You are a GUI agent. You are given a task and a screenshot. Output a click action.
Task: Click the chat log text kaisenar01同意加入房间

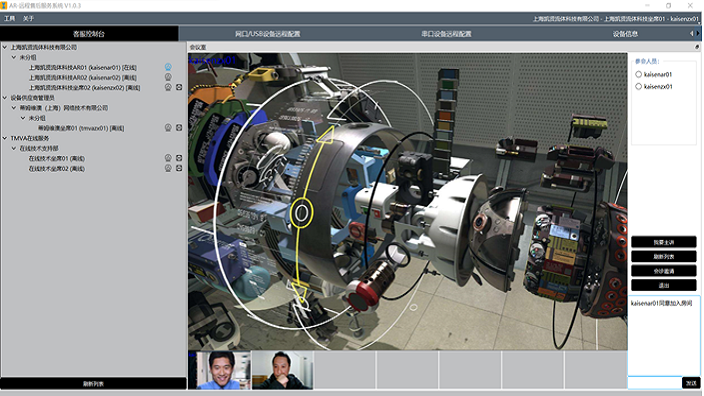click(x=661, y=303)
